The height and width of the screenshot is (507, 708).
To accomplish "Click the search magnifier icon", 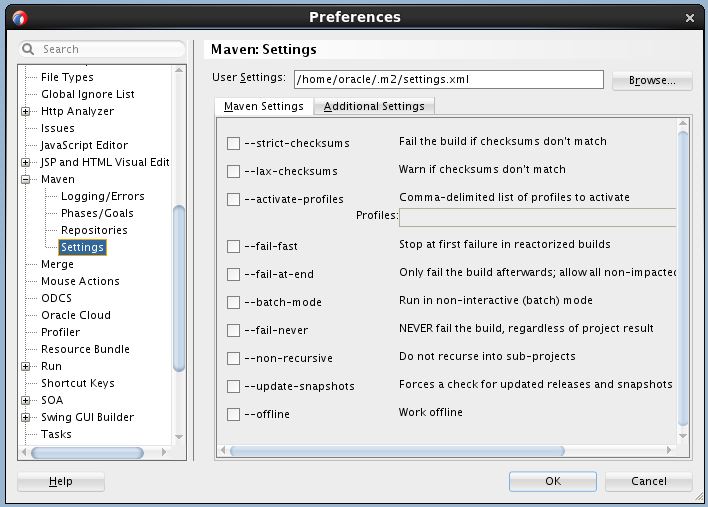I will pos(29,49).
